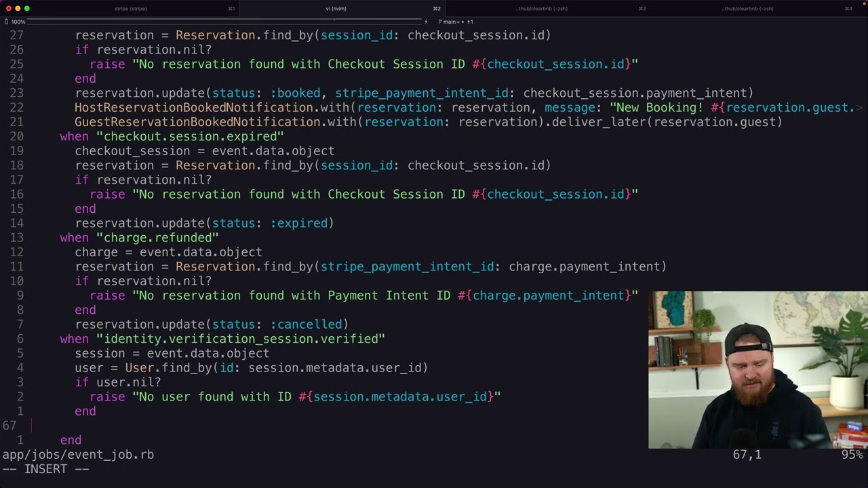Click the 'end' on line number 1 above cursor
This screenshot has width=868, height=488.
click(85, 411)
